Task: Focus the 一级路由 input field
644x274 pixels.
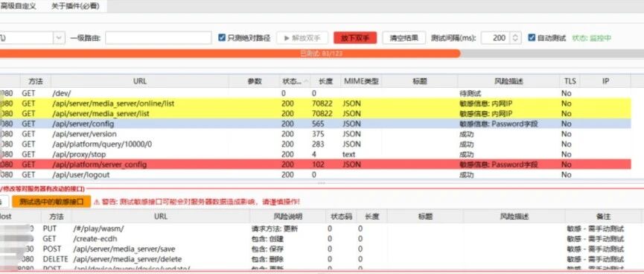Action: coord(158,38)
